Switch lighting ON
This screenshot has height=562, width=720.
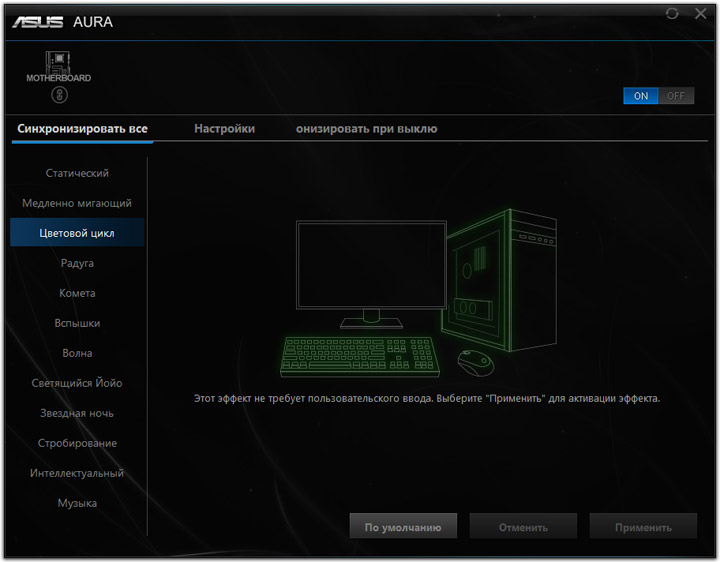[641, 96]
